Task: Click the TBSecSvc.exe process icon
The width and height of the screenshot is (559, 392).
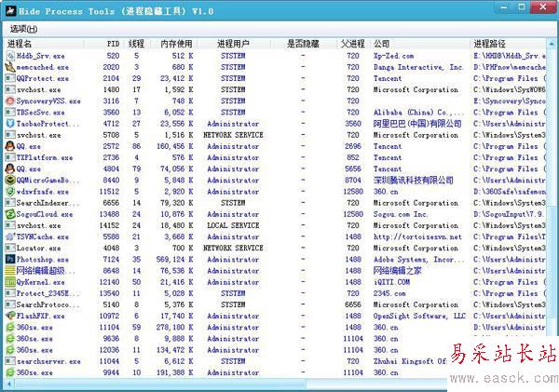Action: click(x=10, y=113)
